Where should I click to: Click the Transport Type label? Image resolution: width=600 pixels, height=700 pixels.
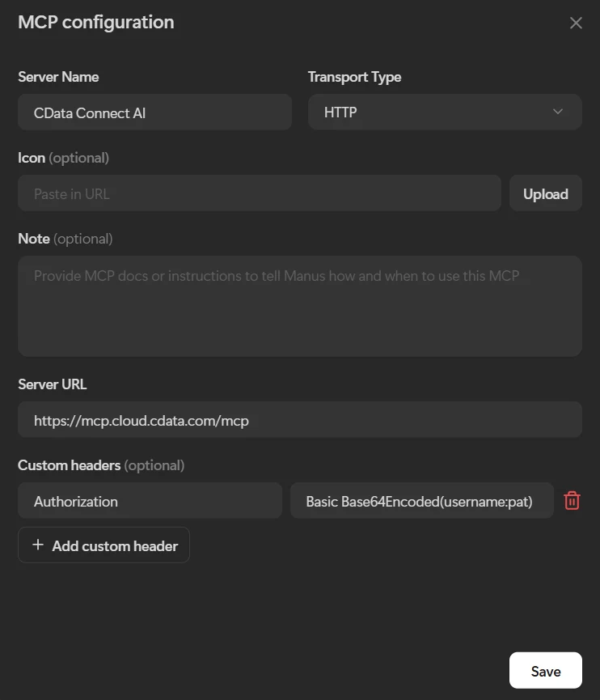click(x=354, y=77)
